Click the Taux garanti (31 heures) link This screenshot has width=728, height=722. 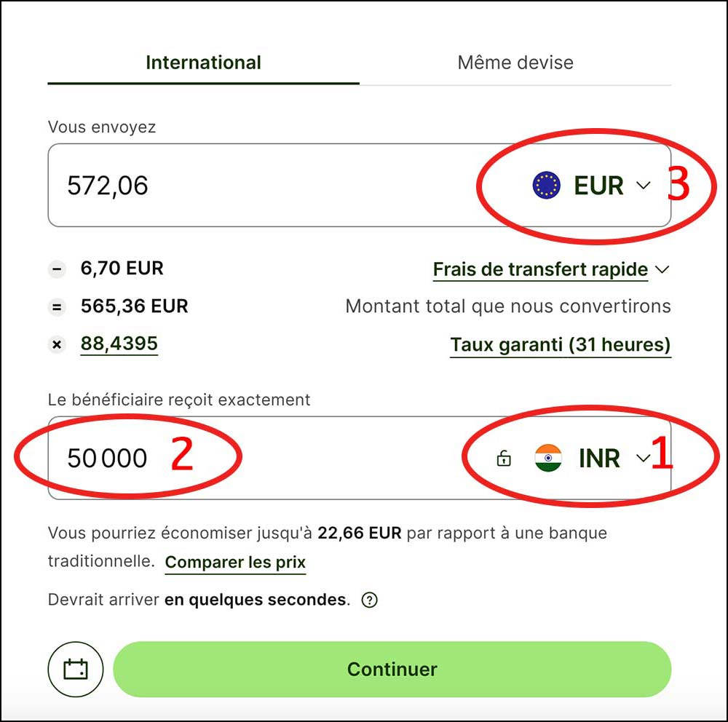[x=561, y=344]
